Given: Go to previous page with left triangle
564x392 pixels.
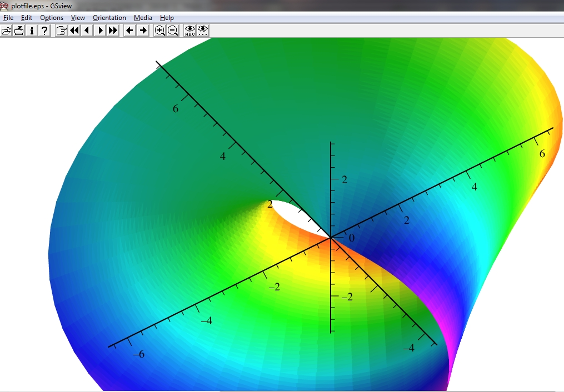Looking at the screenshot, I should coord(87,31).
